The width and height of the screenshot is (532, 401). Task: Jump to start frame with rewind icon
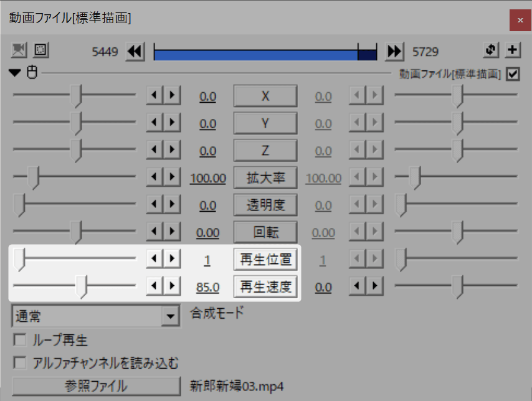(x=135, y=51)
